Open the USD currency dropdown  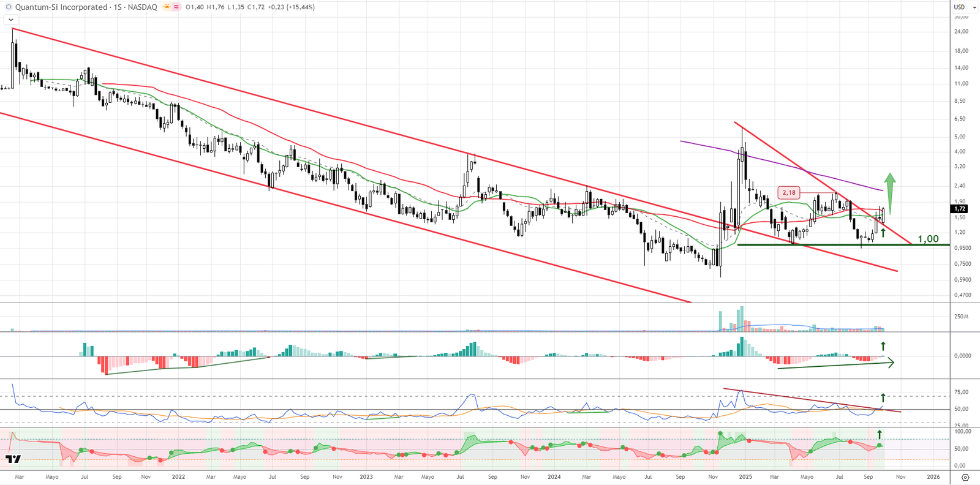click(963, 7)
